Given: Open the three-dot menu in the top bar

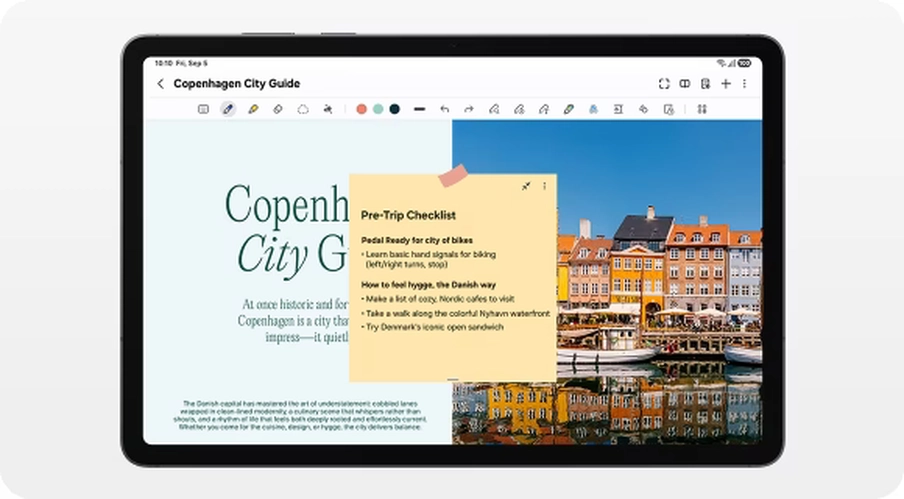Looking at the screenshot, I should tap(744, 84).
